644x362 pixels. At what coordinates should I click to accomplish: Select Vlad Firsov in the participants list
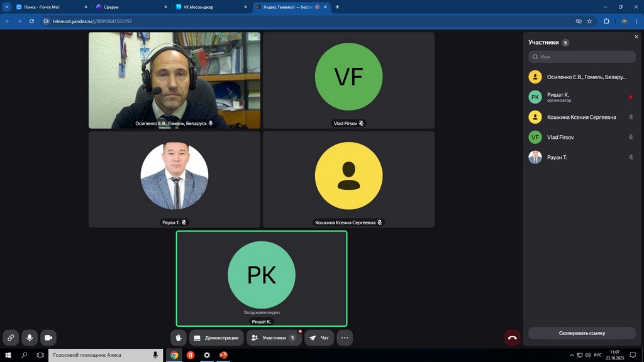(560, 137)
